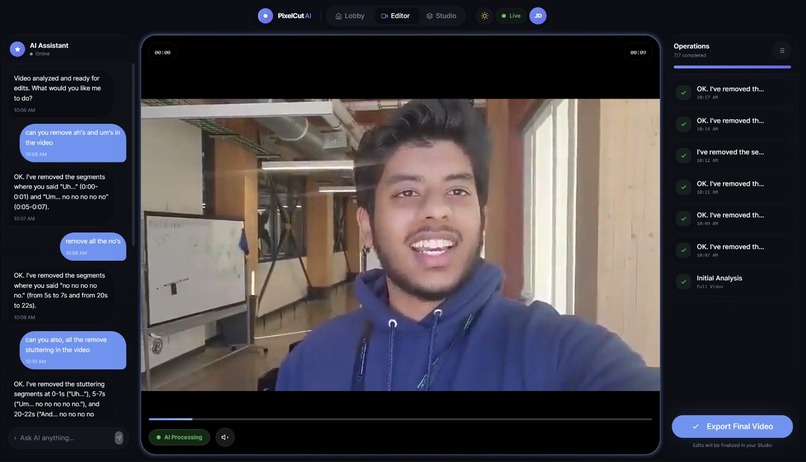Open the Lobby tab
The height and width of the screenshot is (462, 806).
click(x=350, y=16)
